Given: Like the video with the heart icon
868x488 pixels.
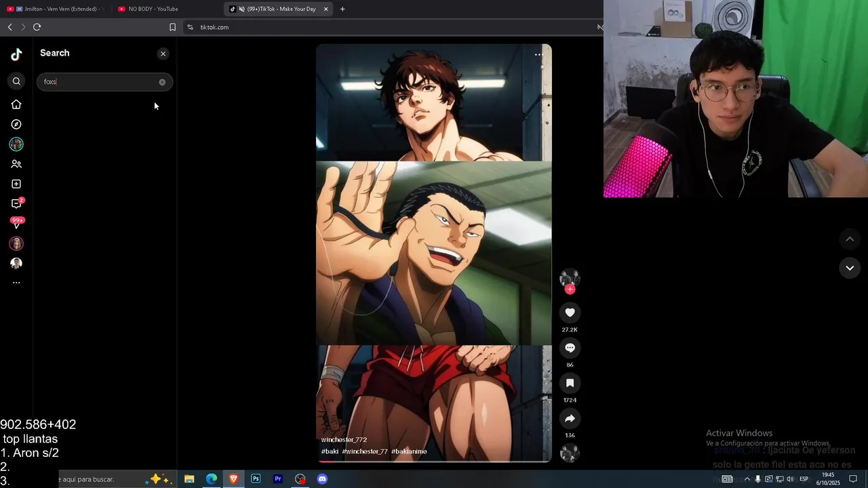Looking at the screenshot, I should [570, 312].
